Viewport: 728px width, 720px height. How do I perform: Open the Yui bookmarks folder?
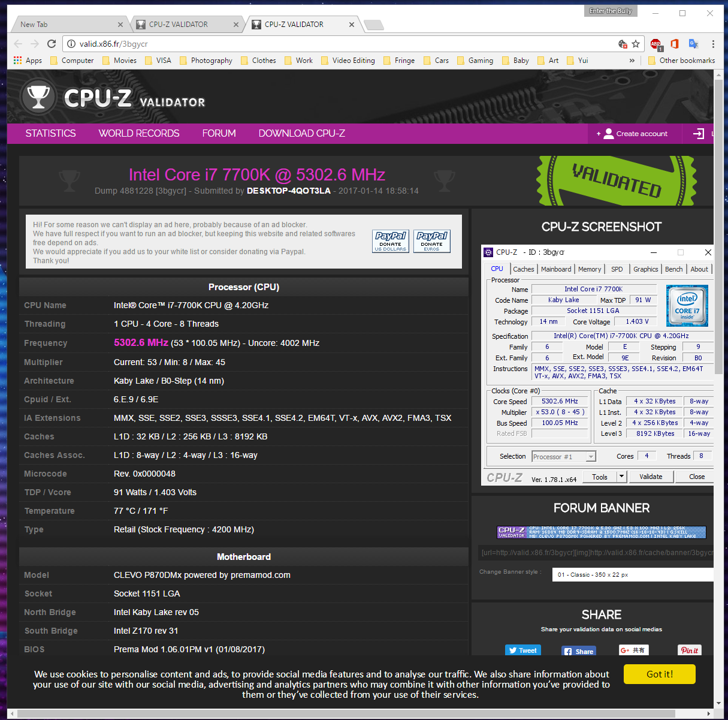577,61
